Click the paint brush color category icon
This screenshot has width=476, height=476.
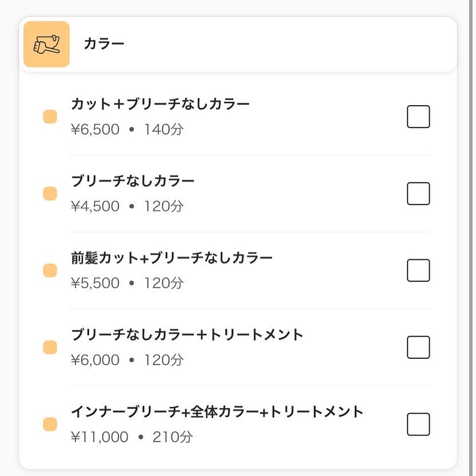(x=46, y=44)
